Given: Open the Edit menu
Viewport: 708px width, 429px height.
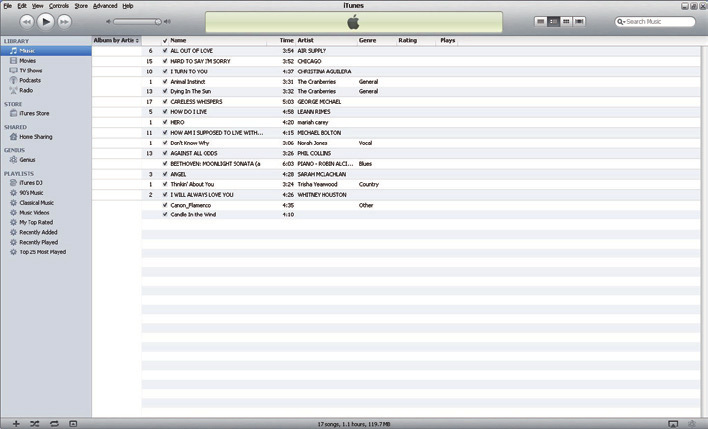Looking at the screenshot, I should (x=22, y=6).
